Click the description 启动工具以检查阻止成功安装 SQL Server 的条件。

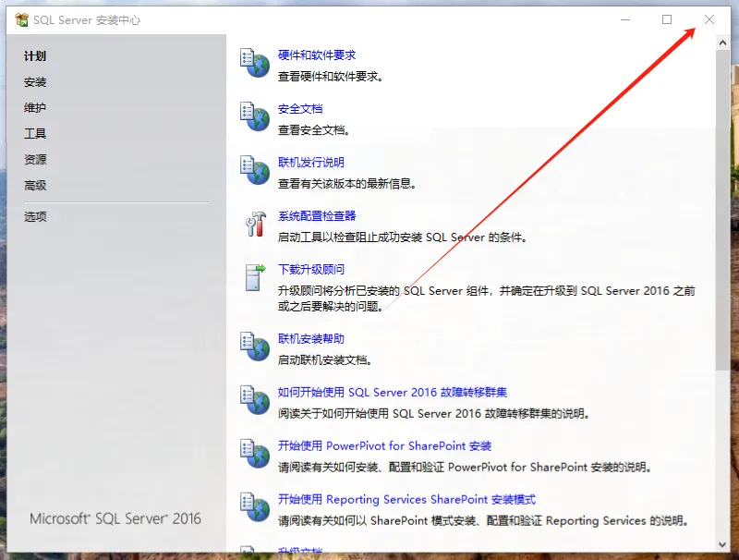(402, 237)
